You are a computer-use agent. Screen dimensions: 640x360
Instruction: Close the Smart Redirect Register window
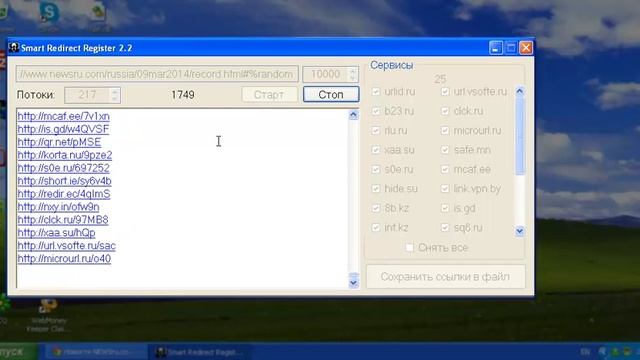526,48
